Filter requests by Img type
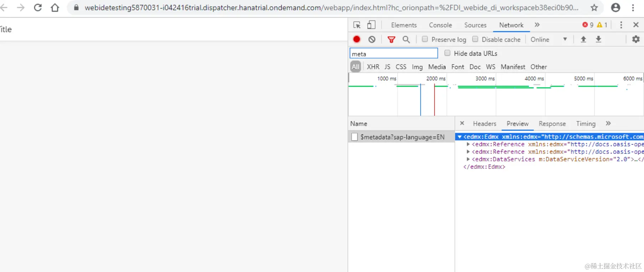This screenshot has height=272, width=644. coord(417,67)
